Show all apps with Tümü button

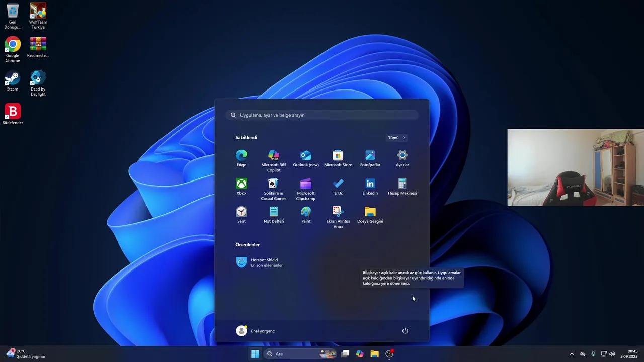coord(396,138)
